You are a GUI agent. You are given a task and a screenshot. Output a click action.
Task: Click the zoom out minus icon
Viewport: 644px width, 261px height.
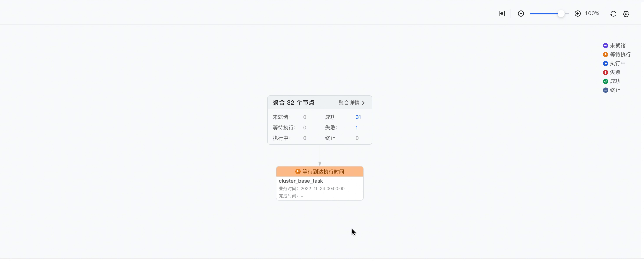[x=521, y=14]
